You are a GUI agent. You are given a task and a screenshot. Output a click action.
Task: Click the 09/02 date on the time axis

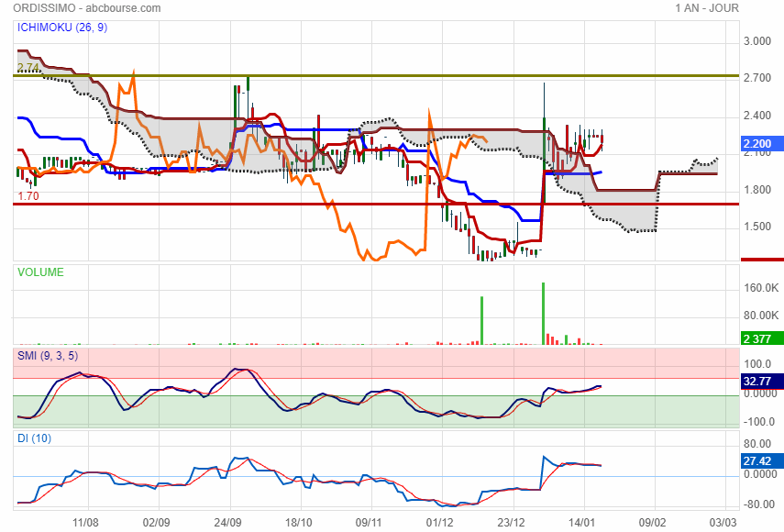click(x=653, y=523)
